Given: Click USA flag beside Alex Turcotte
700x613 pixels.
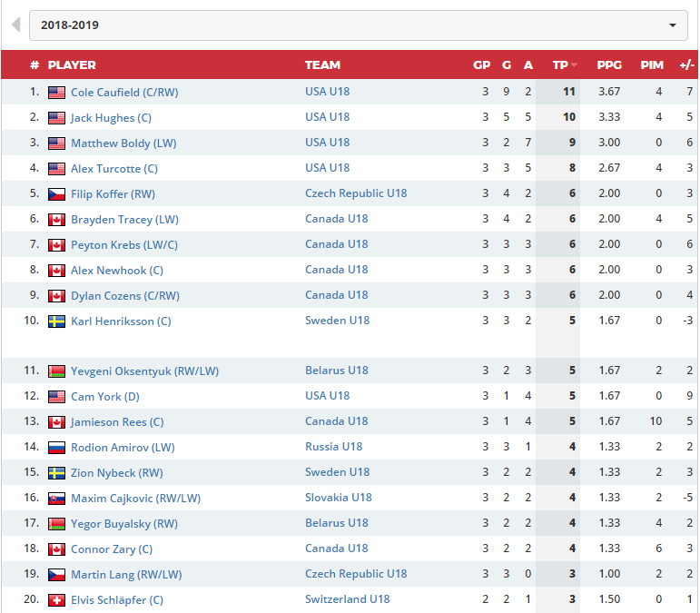Looking at the screenshot, I should pos(56,169).
